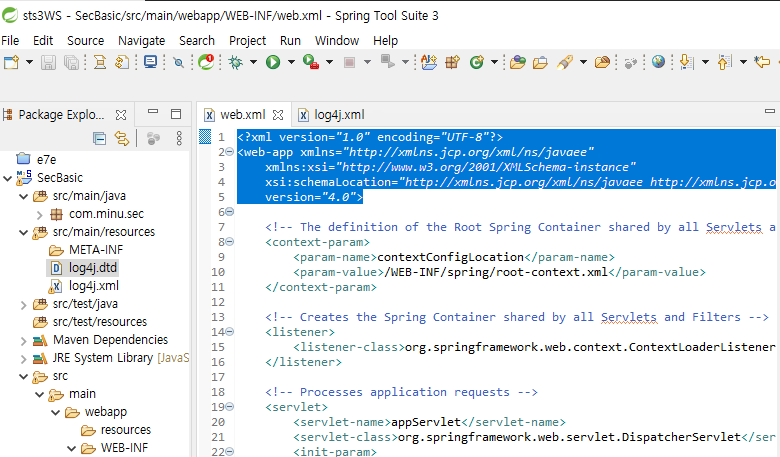Expand the Maven Dependencies node
This screenshot has height=457, width=780.
coord(23,341)
